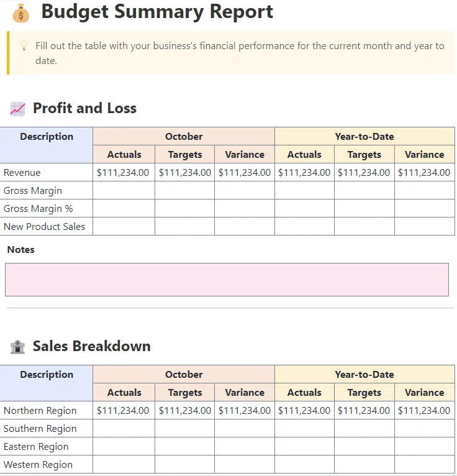Select the Gross Margin row label
The width and height of the screenshot is (457, 476).
tap(33, 191)
